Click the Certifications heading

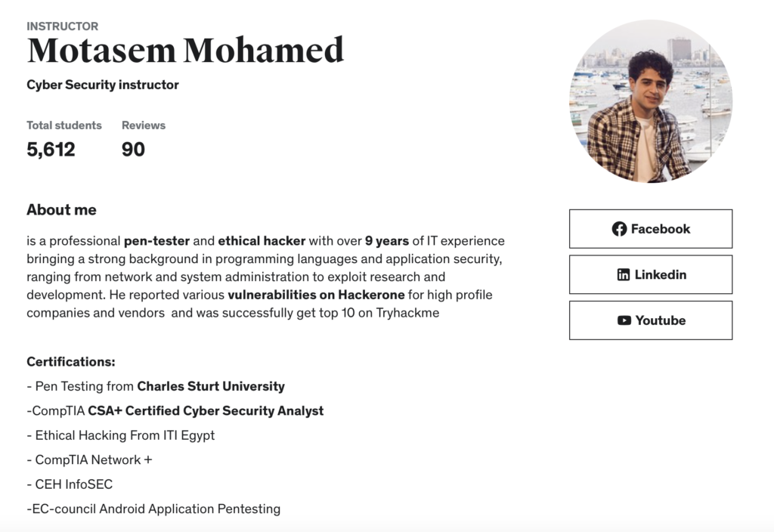(x=70, y=362)
